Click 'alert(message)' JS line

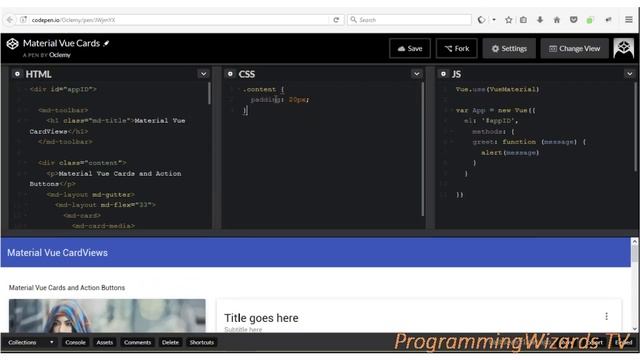point(510,152)
